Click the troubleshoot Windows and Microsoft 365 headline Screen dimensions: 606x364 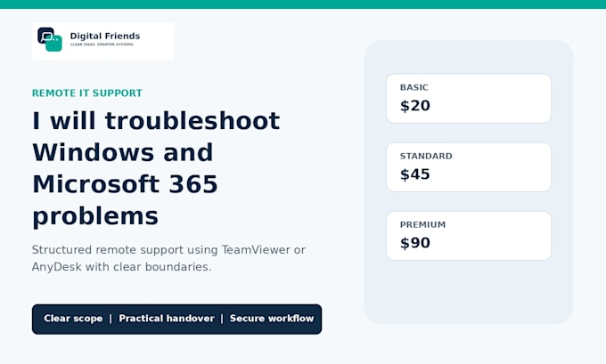click(156, 168)
